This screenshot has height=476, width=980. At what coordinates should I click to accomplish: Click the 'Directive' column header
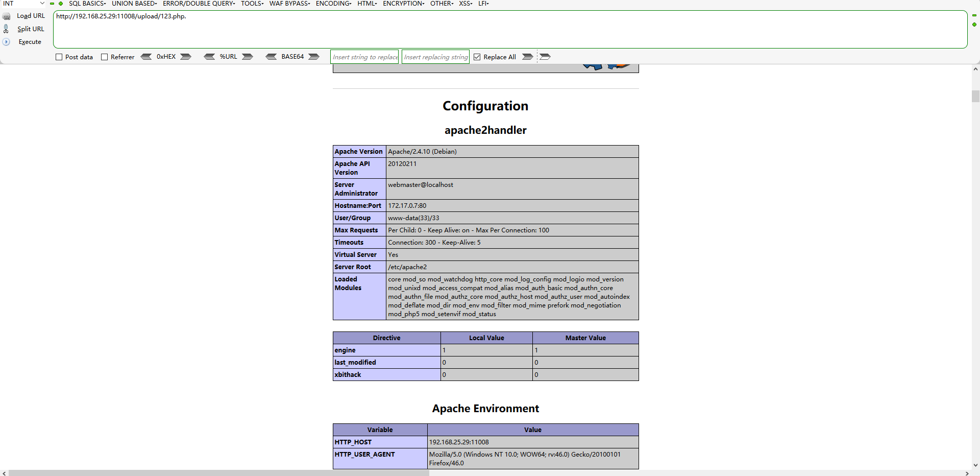[387, 338]
